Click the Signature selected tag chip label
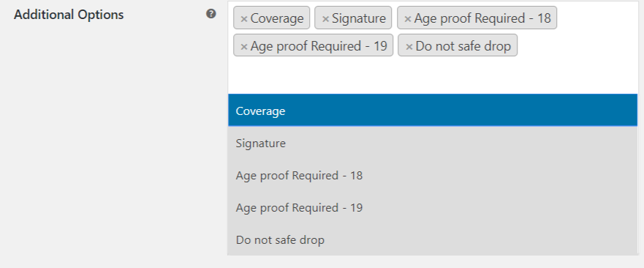The height and width of the screenshot is (268, 644). click(x=359, y=18)
